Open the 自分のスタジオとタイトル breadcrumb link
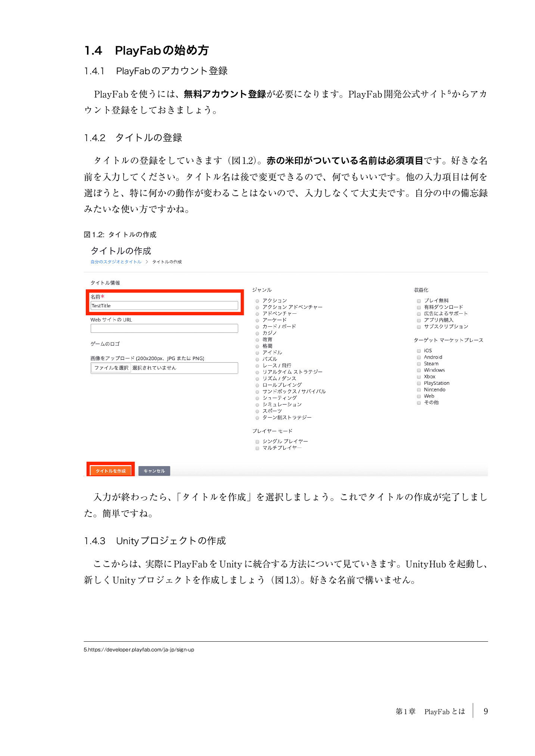Screen dimensions: 535x756 116,262
